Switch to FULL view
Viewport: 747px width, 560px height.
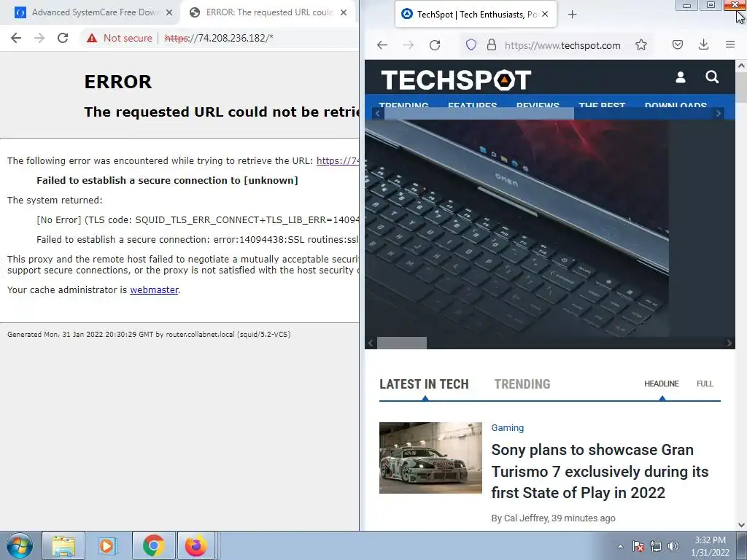(x=705, y=384)
